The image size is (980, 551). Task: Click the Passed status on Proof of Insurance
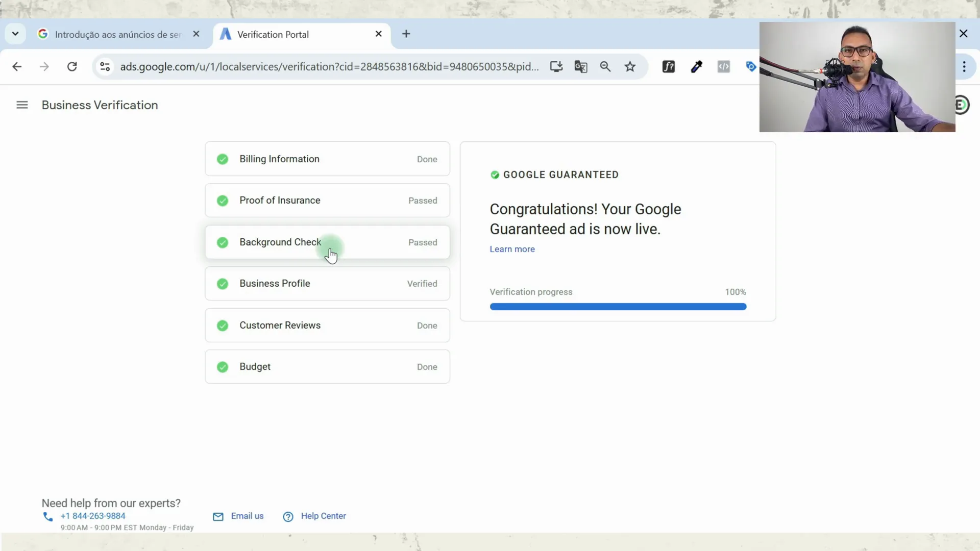pyautogui.click(x=423, y=201)
